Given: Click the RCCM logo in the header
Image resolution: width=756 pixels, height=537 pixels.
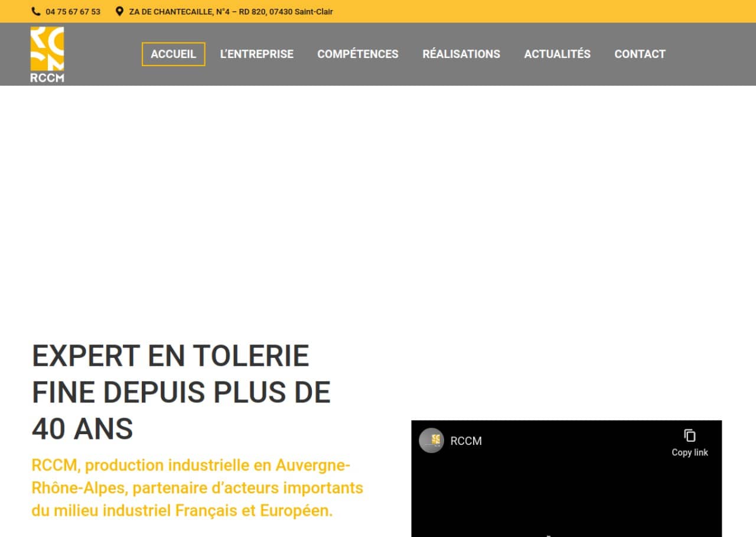Looking at the screenshot, I should point(47,54).
